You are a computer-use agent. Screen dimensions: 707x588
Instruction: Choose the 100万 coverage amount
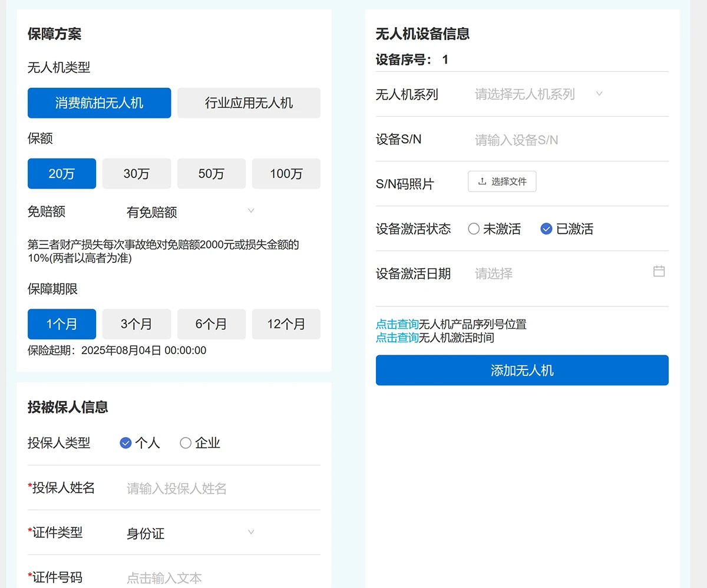coord(286,174)
